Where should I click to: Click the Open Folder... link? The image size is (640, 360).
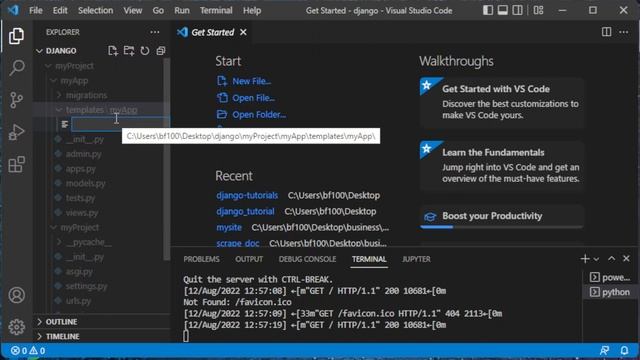tap(251, 115)
